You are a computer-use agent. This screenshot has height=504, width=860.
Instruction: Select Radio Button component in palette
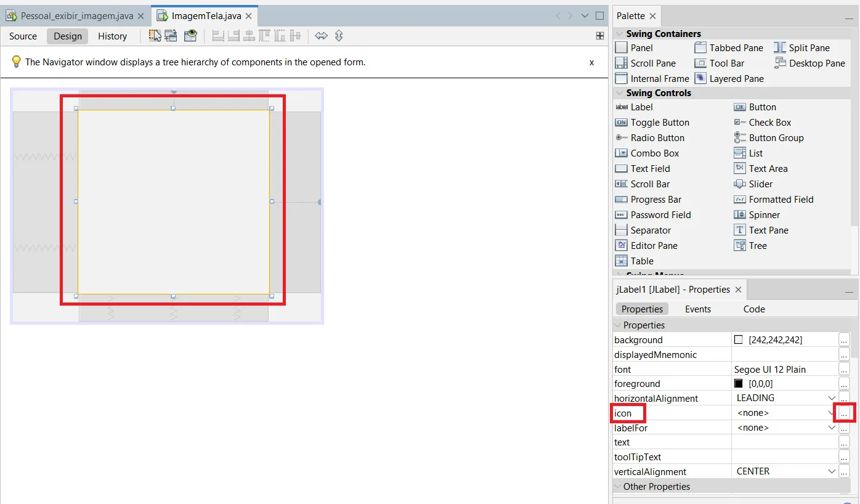pos(650,137)
